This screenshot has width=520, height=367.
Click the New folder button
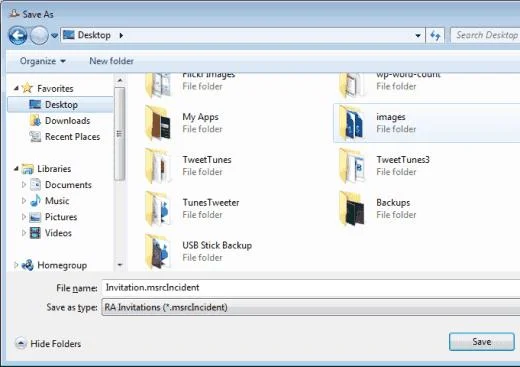111,61
